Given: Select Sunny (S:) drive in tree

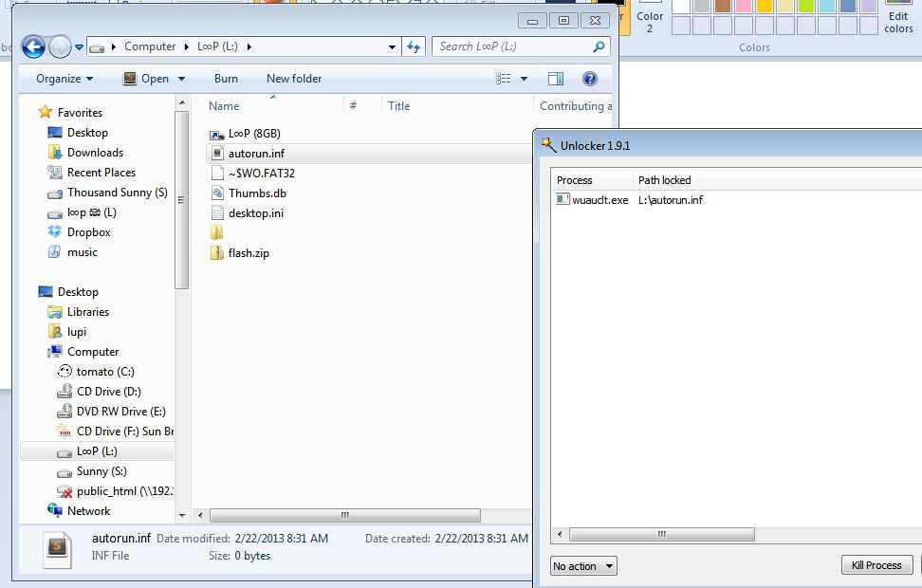Looking at the screenshot, I should click(x=101, y=471).
